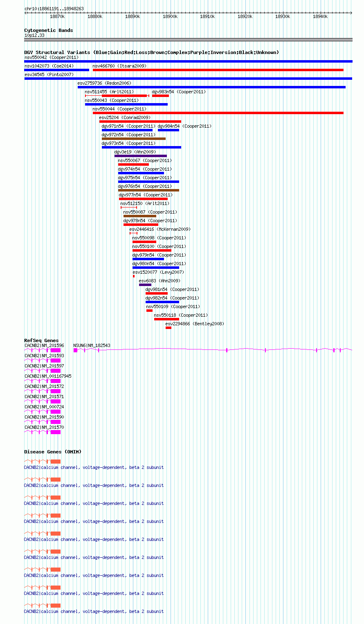Click nsv550118 (Cooper2011) variant

click(x=166, y=319)
